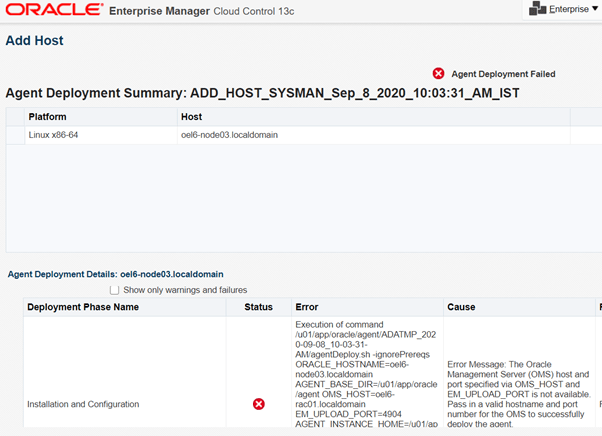Viewport: 602px width, 436px height.
Task: Open the Enterprise menu dropdown arrow
Action: pyautogui.click(x=595, y=9)
